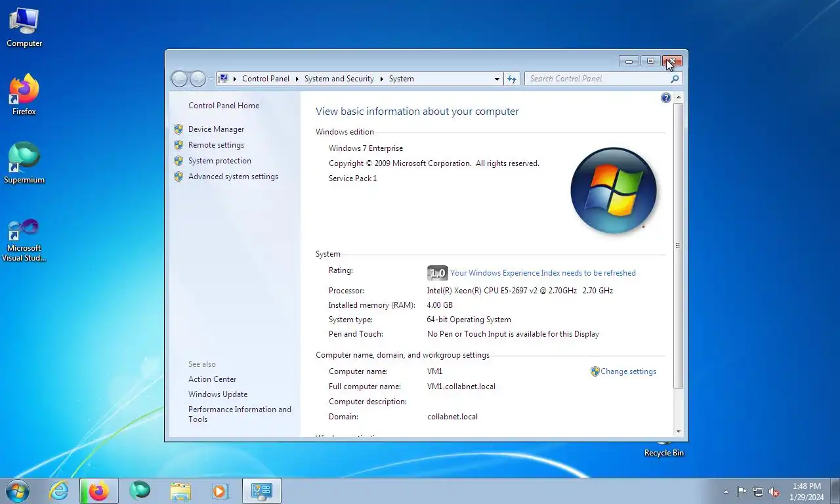840x504 pixels.
Task: Open Remote settings
Action: 216,145
